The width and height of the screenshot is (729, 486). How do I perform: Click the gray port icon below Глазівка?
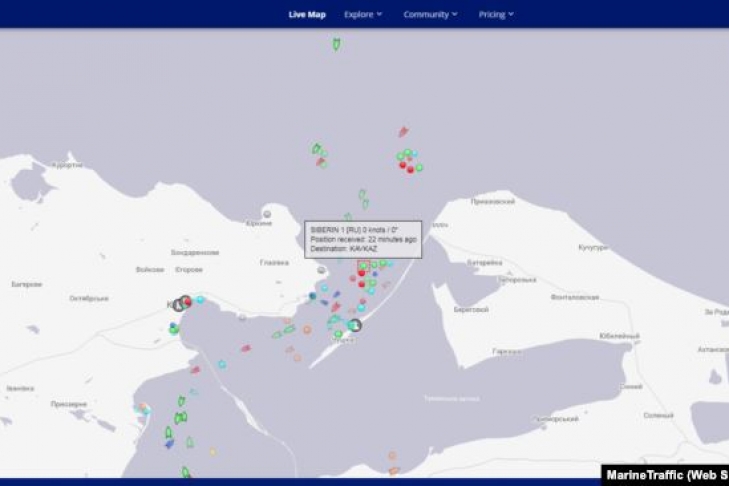click(321, 270)
